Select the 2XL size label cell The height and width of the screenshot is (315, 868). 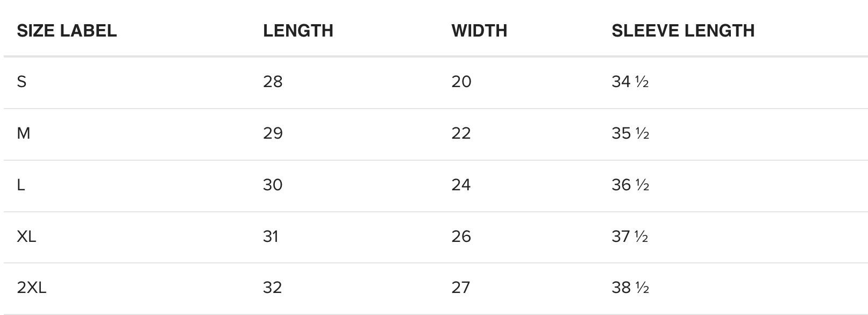click(x=32, y=288)
